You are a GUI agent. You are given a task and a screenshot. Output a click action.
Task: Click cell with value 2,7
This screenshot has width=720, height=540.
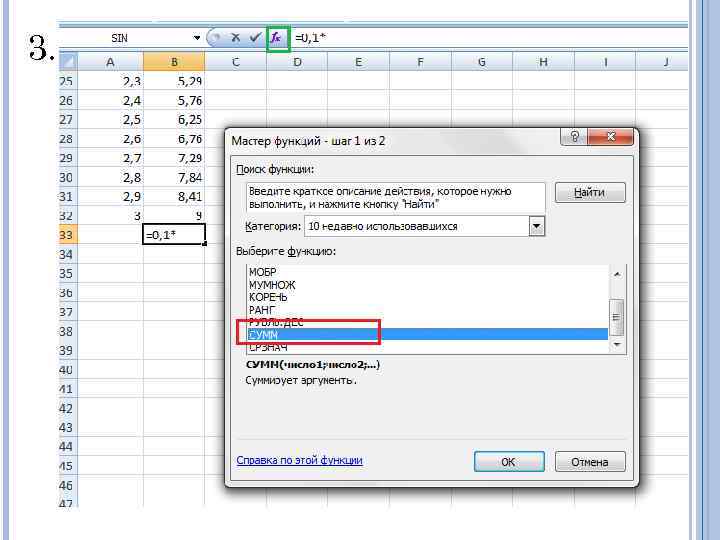pos(110,158)
